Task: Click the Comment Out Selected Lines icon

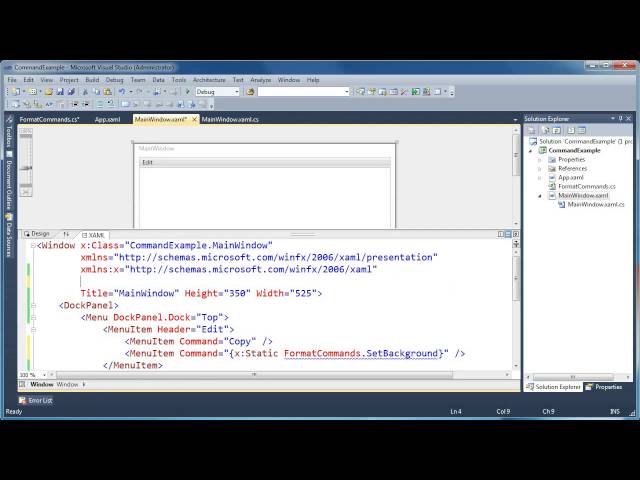Action: click(100, 104)
